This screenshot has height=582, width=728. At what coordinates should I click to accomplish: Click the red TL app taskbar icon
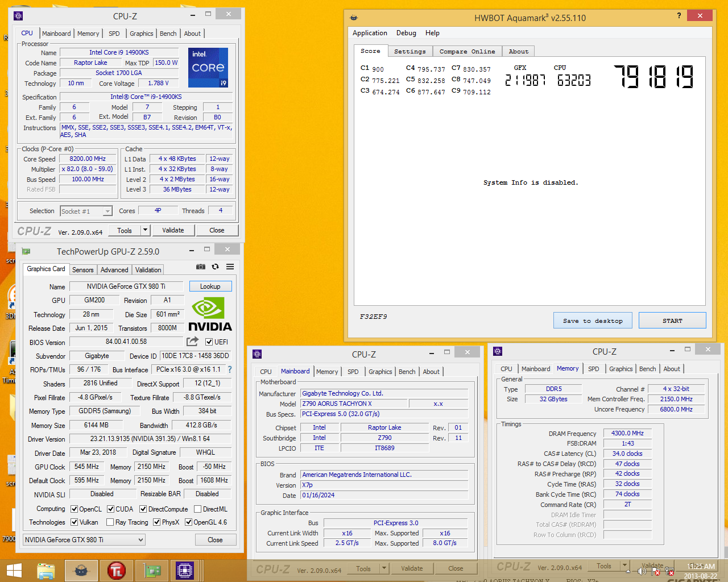coord(116,570)
